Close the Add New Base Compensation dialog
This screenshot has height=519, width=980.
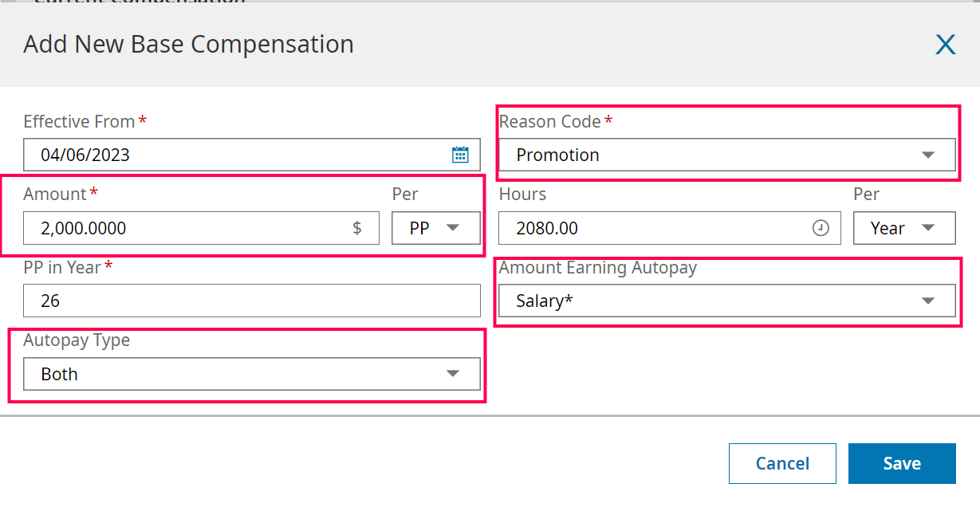point(945,45)
